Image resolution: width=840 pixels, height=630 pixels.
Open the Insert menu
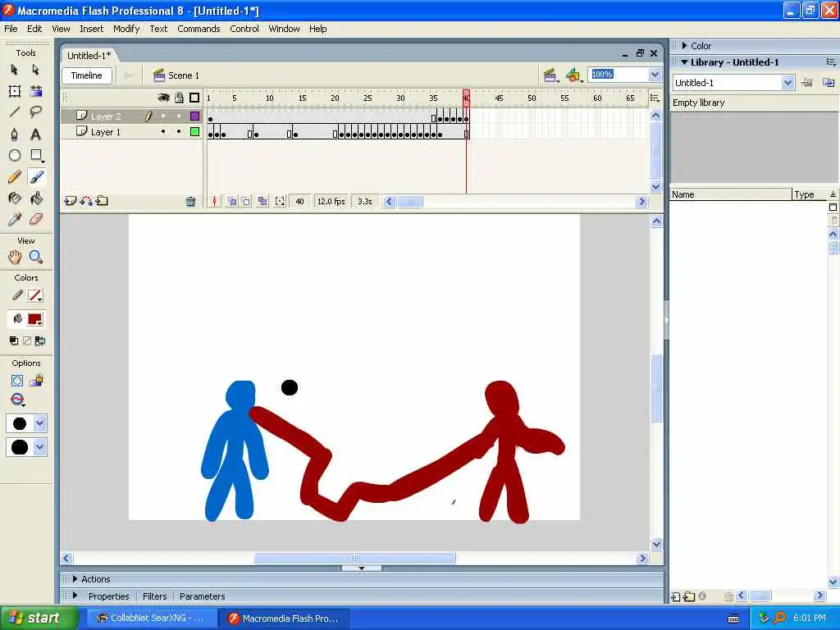pos(92,29)
